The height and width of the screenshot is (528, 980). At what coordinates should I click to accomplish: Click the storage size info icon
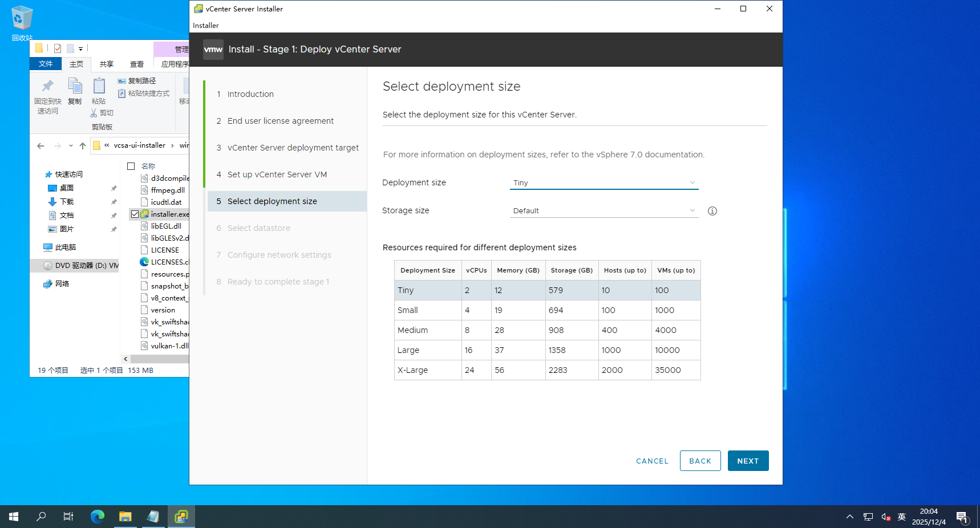(712, 211)
